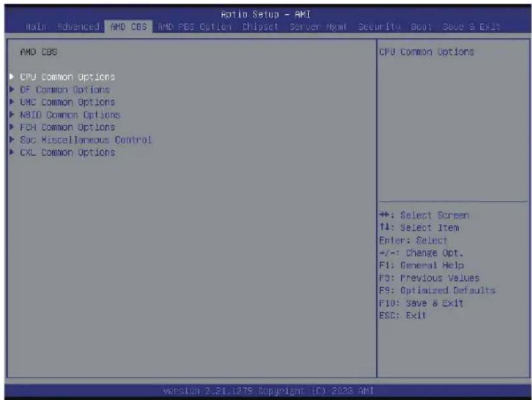Click the F3: Previous Values hint
This screenshot has height=400, width=532.
pyautogui.click(x=429, y=278)
